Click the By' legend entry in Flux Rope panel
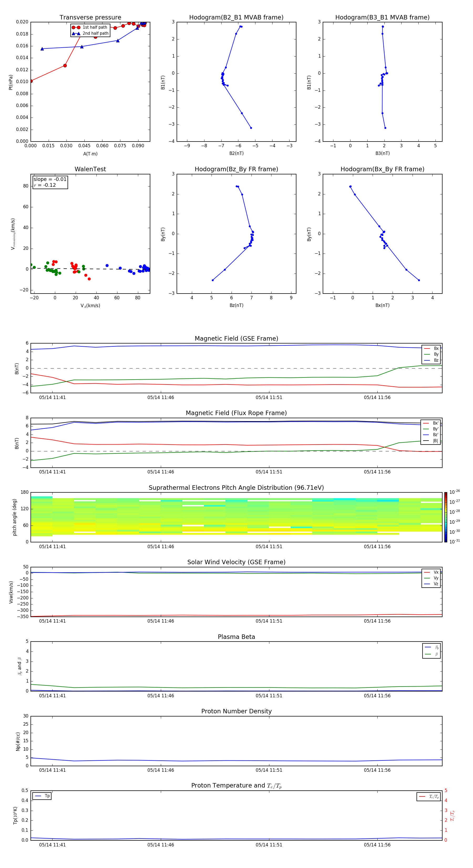 431,429
